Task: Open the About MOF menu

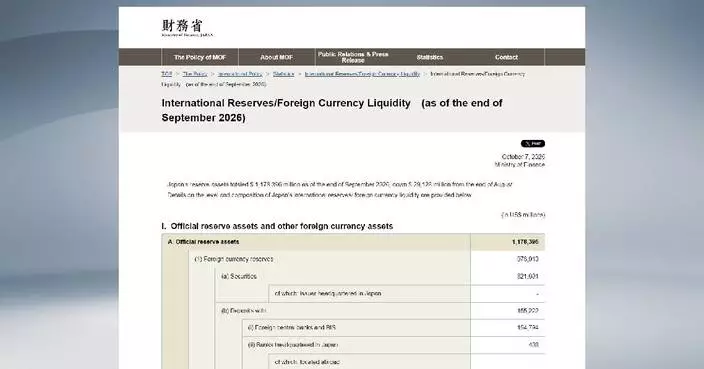Action: click(x=277, y=57)
